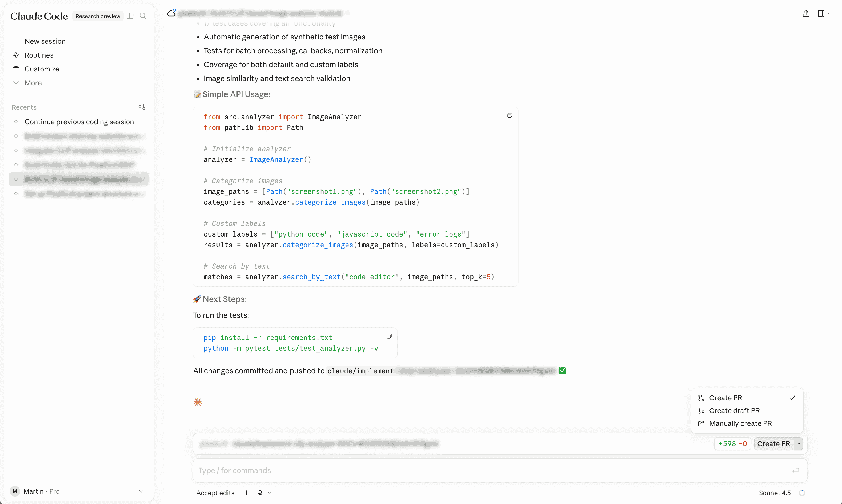The height and width of the screenshot is (504, 842).
Task: Open the Recents filter settings icon
Action: 142,107
